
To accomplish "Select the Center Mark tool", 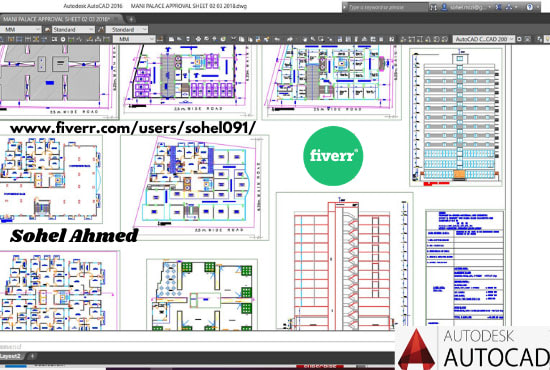I will 63,39.
